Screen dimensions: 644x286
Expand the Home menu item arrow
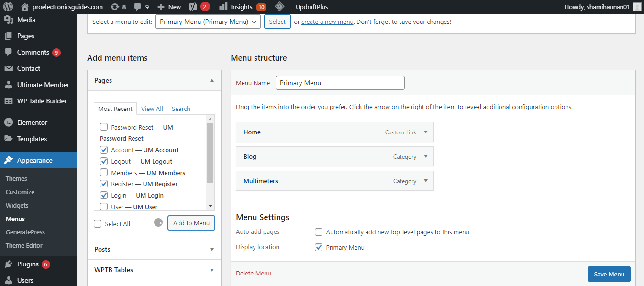pyautogui.click(x=426, y=132)
